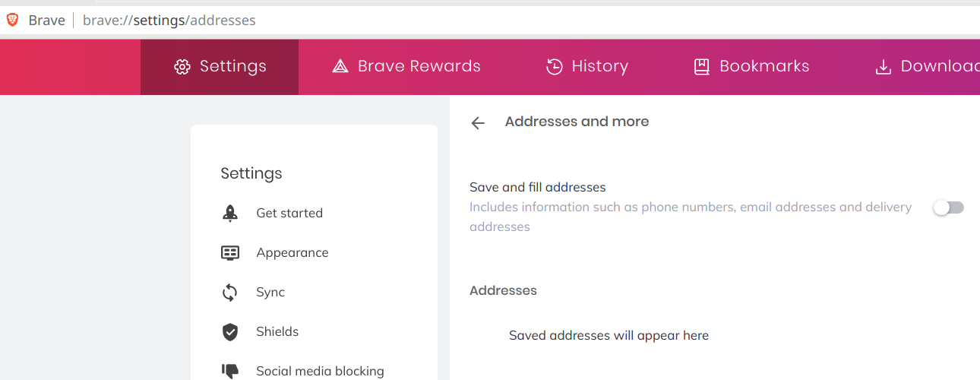Screen dimensions: 980x380
Task: Click the Brave Rewards triangle icon
Action: point(340,67)
